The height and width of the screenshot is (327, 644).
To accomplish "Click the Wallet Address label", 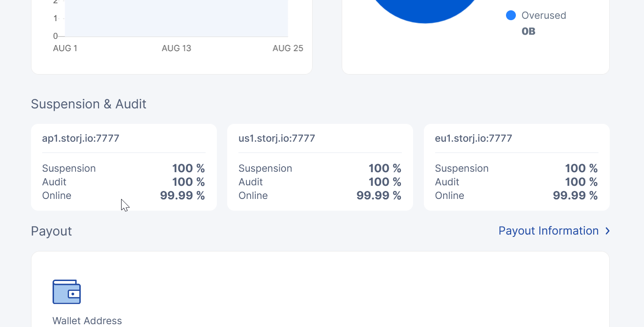I will tap(87, 321).
